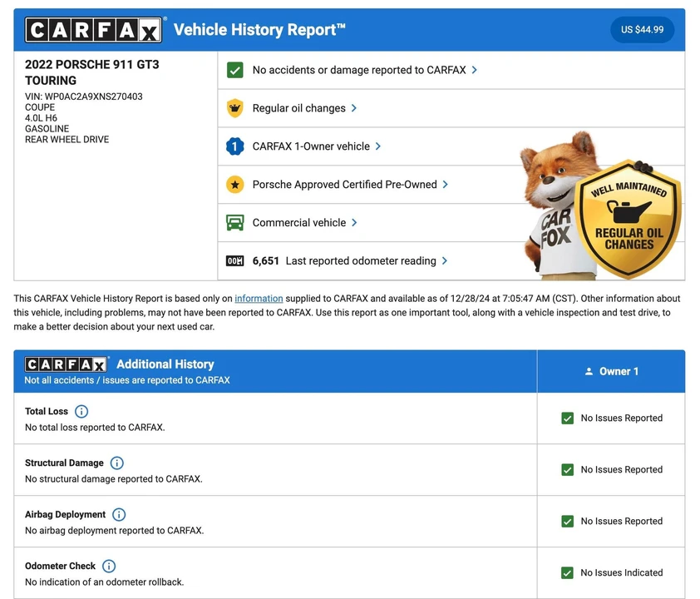
Task: Click No Issues Reported in Airbag Deployment row
Action: click(621, 522)
